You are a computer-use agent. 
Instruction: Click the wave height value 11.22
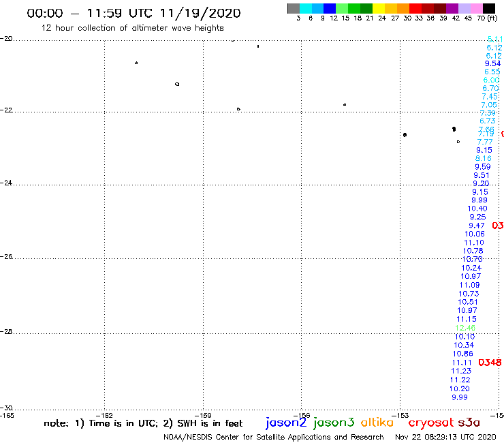[460, 380]
